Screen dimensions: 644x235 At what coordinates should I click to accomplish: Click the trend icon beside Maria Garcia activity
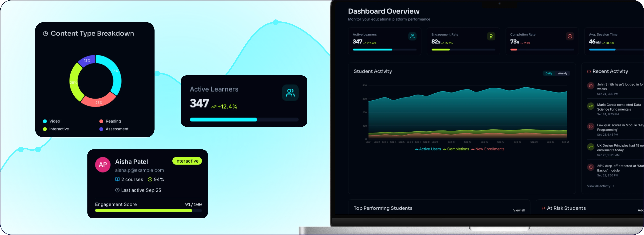[x=591, y=106]
